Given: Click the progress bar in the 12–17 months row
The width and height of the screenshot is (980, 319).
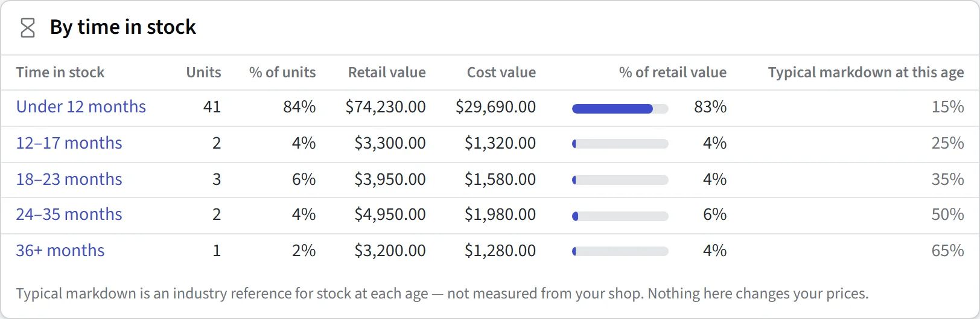Looking at the screenshot, I should click(x=620, y=144).
